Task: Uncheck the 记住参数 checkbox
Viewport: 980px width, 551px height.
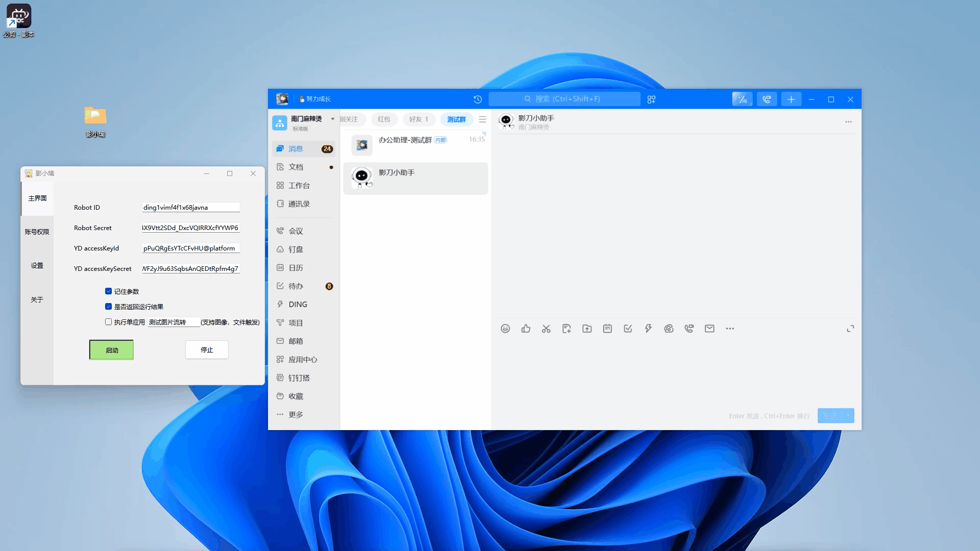Action: tap(108, 291)
